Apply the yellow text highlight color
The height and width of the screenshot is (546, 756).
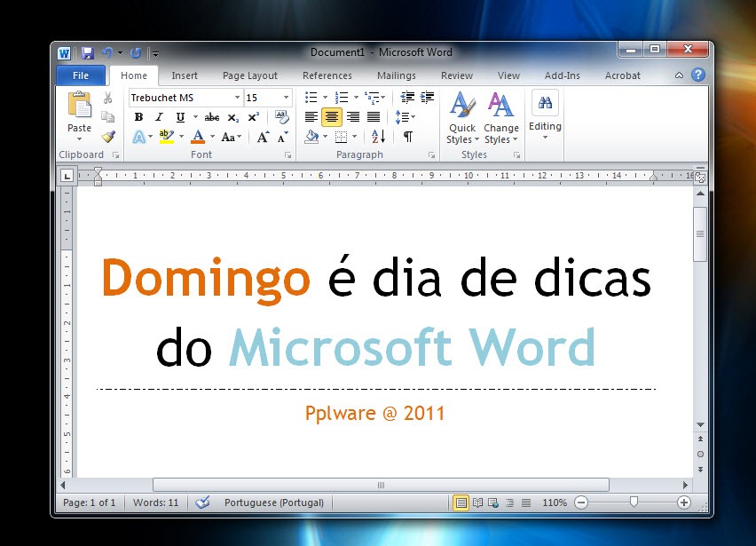pyautogui.click(x=167, y=137)
